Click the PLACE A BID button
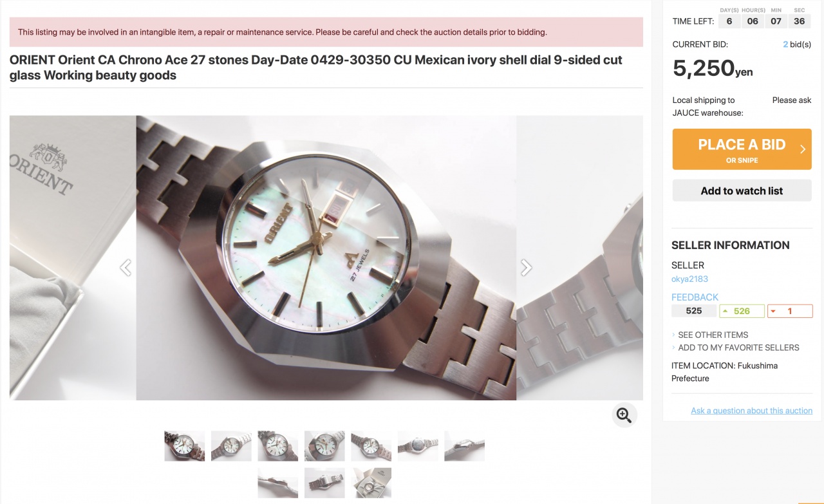Image resolution: width=824 pixels, height=504 pixels. (742, 149)
